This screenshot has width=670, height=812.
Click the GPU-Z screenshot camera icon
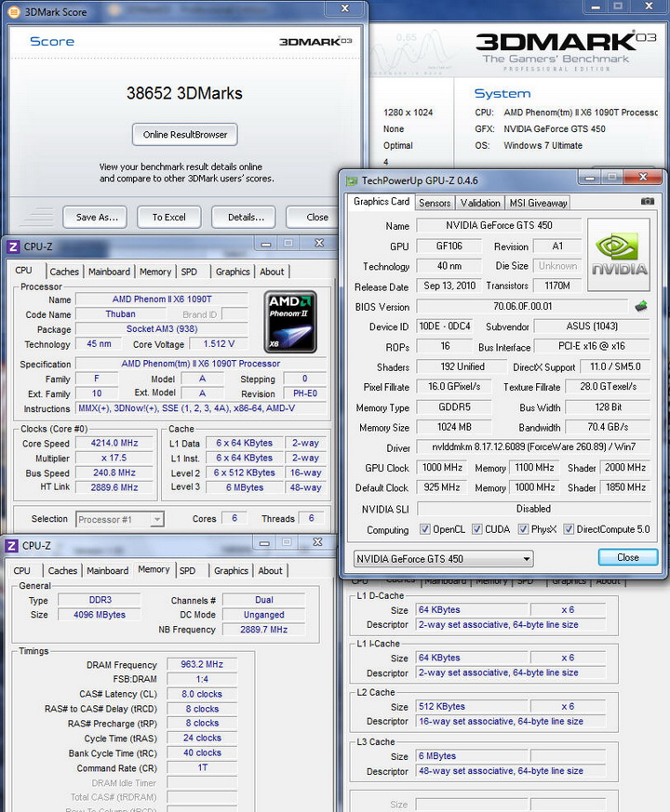point(647,201)
